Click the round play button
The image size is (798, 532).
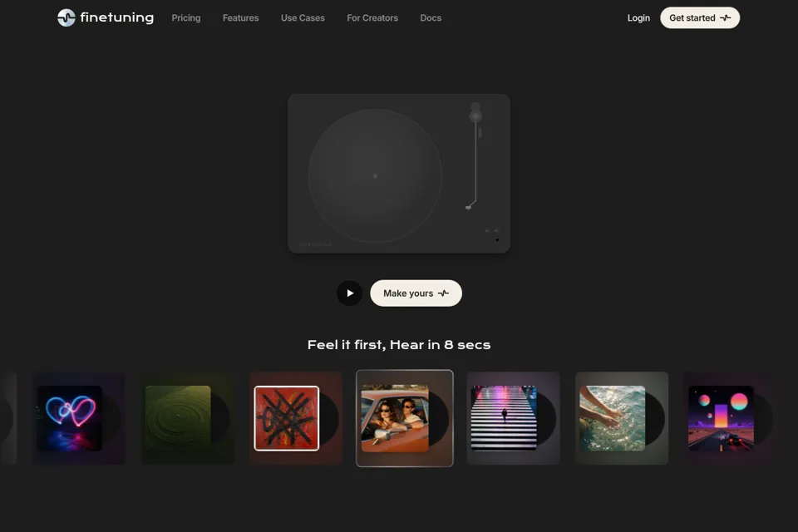350,293
